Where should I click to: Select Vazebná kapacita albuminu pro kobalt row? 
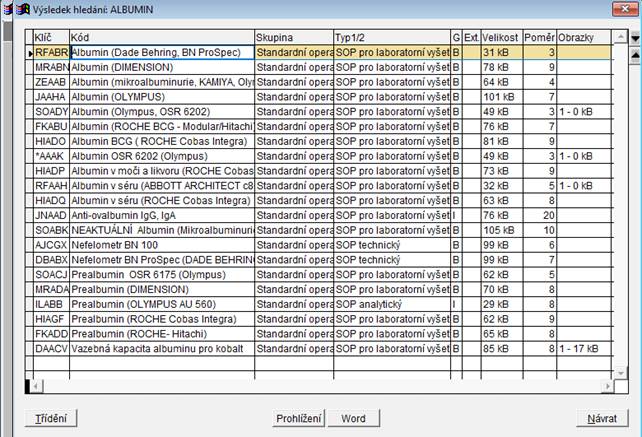(160, 348)
